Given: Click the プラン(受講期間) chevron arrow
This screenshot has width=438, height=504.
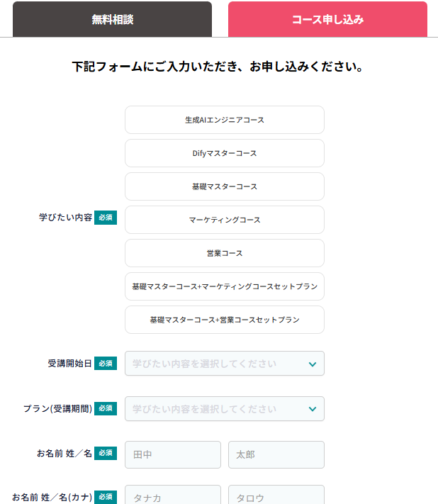Looking at the screenshot, I should [x=313, y=409].
